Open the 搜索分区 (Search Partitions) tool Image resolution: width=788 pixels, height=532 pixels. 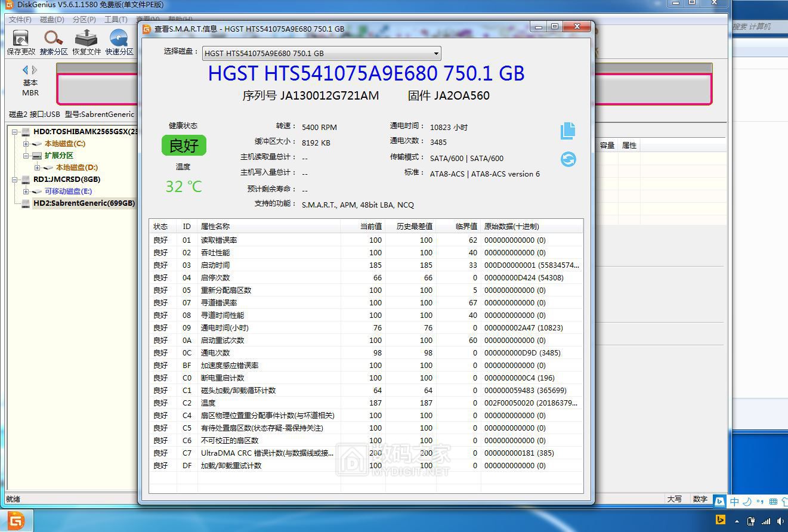tap(54, 42)
